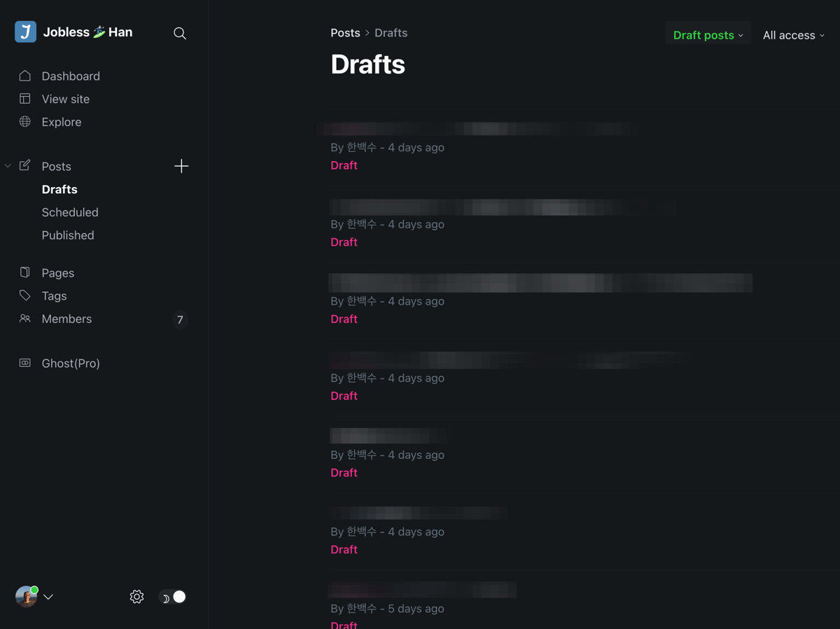
Task: Click the Jobless Han site title
Action: [87, 32]
